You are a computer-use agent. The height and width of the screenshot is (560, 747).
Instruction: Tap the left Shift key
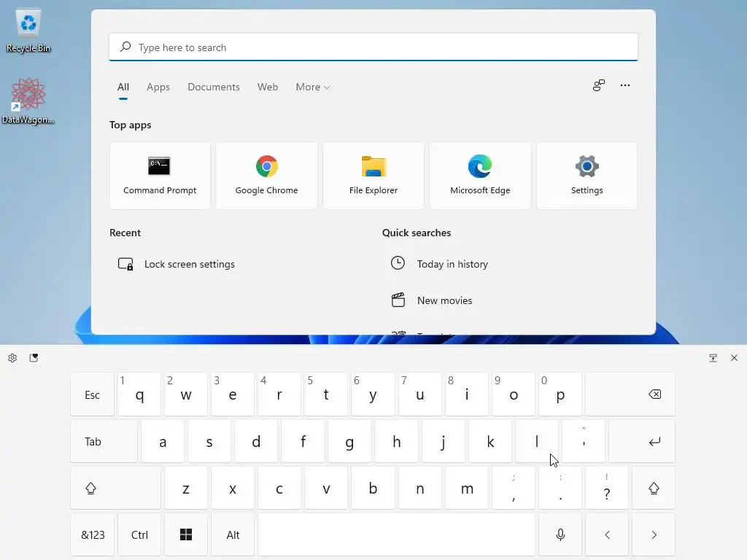[115, 488]
